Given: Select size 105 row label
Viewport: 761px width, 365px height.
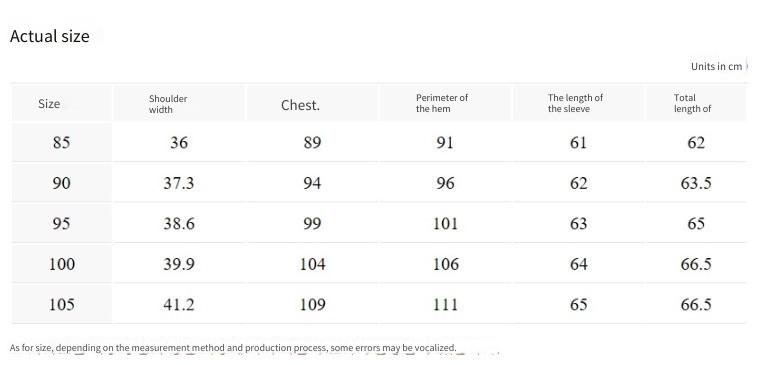Looking at the screenshot, I should pyautogui.click(x=62, y=304).
